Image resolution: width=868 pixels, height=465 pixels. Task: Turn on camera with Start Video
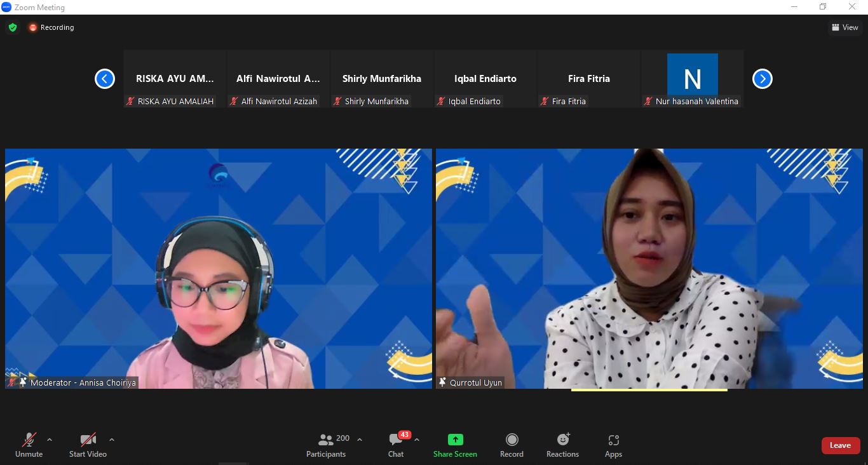click(88, 440)
